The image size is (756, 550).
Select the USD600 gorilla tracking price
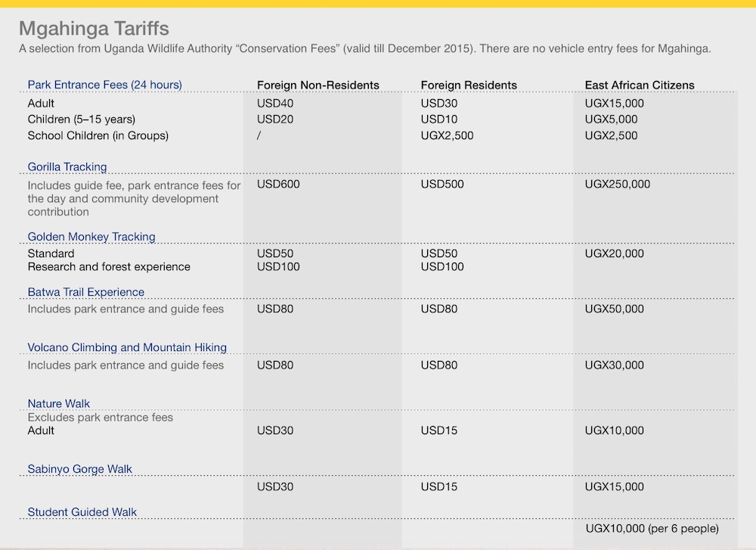coord(278,184)
